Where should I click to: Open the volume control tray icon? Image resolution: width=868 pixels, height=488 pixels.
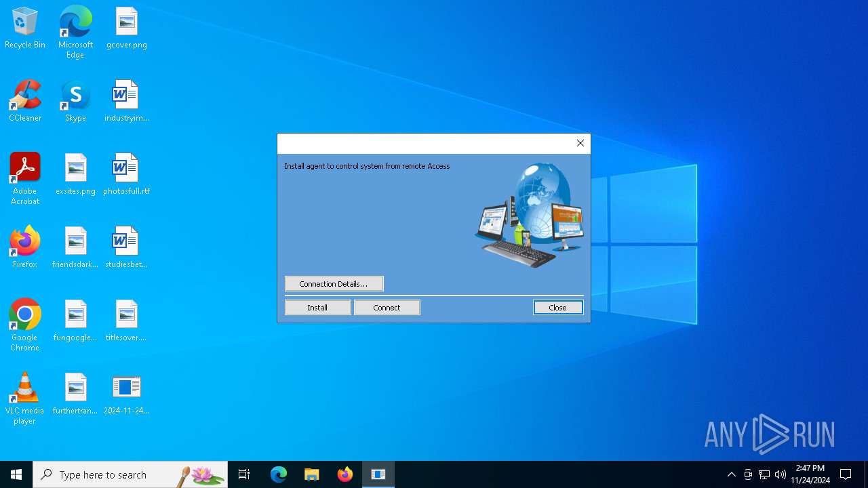tap(781, 474)
